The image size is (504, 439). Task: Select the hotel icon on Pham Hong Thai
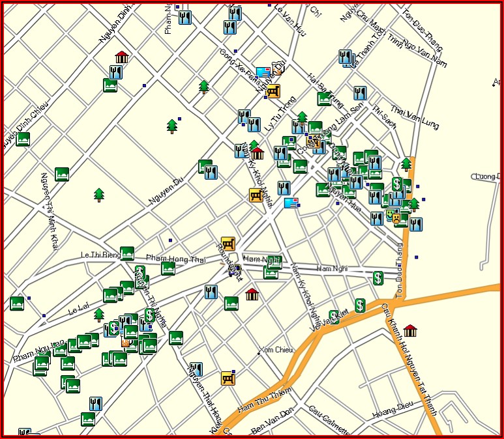point(168,268)
